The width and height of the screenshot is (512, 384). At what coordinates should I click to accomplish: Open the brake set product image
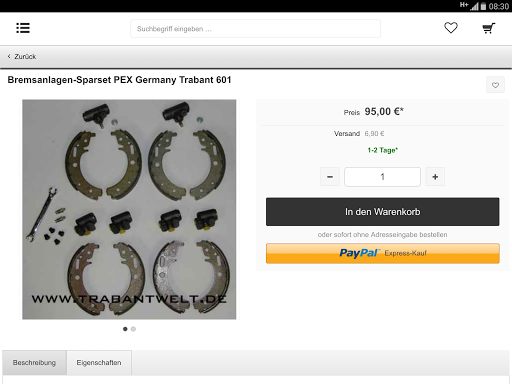point(129,209)
